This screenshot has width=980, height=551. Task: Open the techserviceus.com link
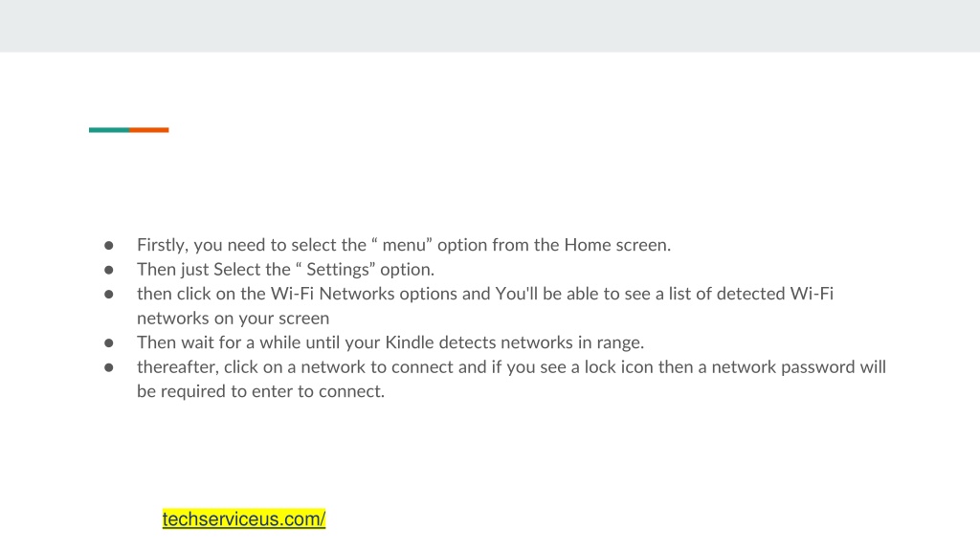244,518
